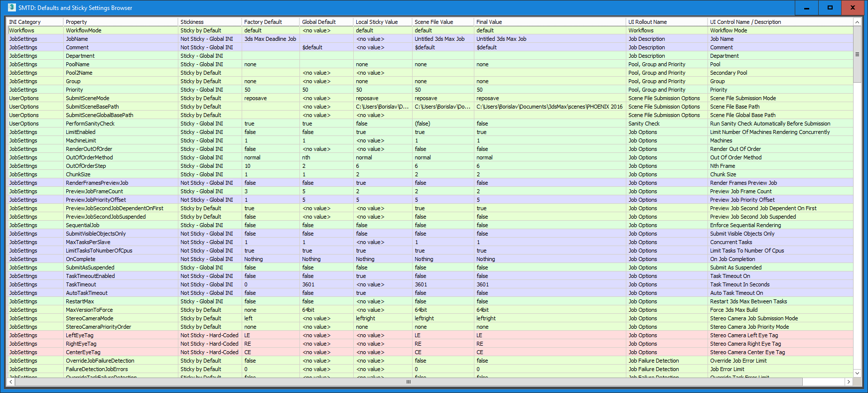Close the Defaults and Sticky Settings Browser
The width and height of the screenshot is (868, 393).
click(x=853, y=7)
